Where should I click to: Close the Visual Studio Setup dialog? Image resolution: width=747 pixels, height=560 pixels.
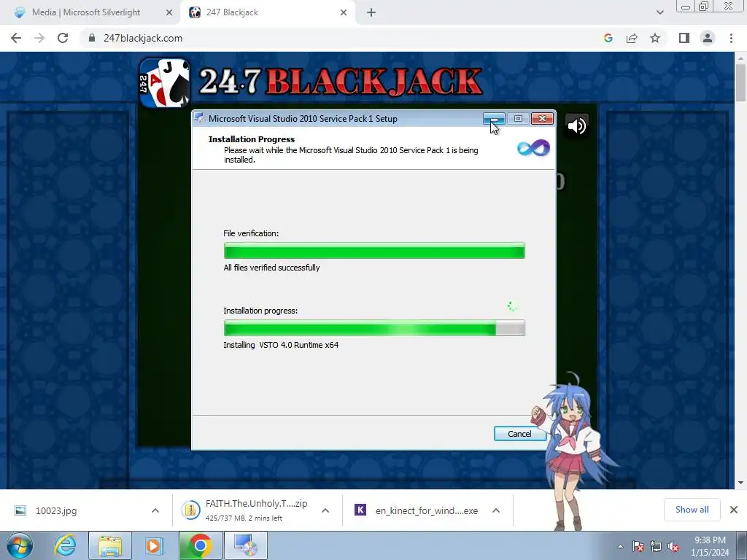tap(542, 119)
